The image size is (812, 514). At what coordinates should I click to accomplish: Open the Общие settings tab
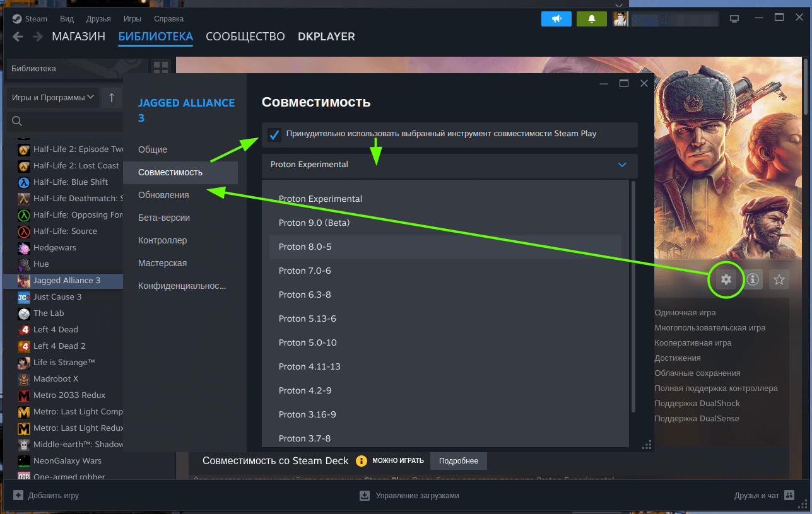tap(180, 149)
